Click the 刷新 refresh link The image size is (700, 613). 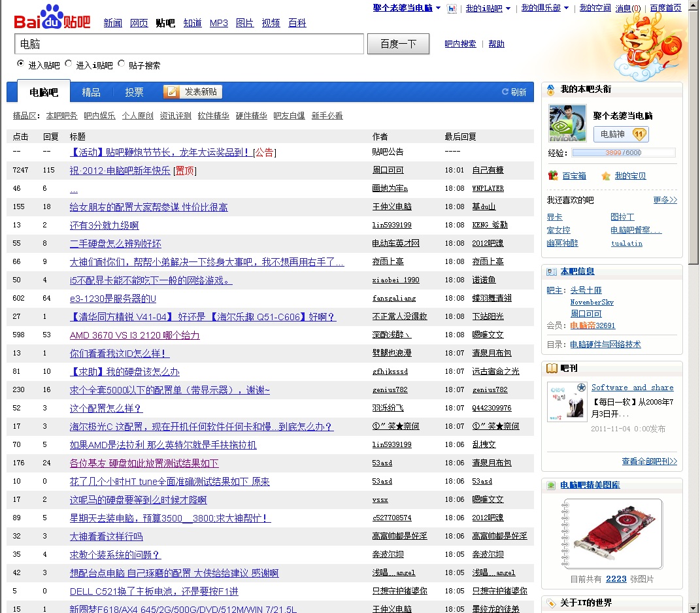[518, 92]
